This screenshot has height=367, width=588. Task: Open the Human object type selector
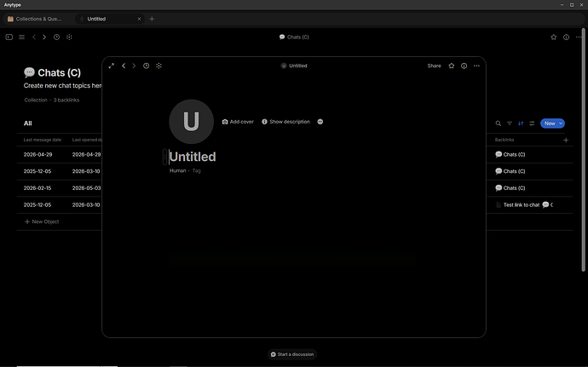[178, 170]
